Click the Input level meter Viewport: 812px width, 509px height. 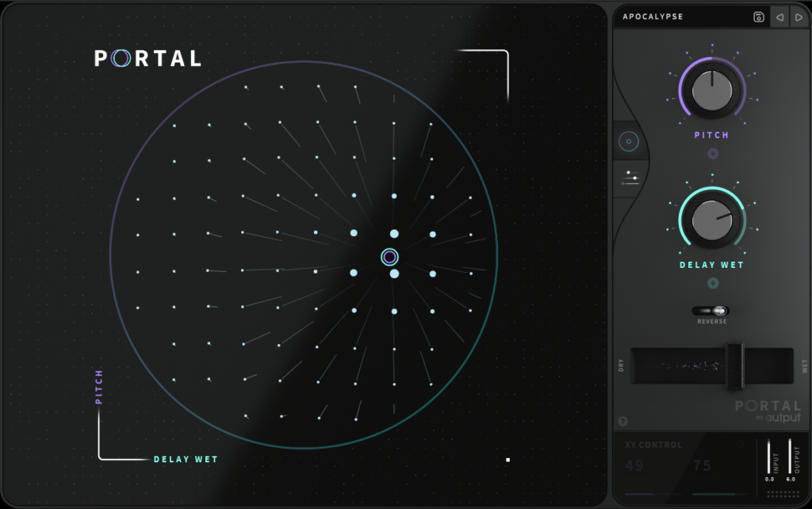(769, 457)
